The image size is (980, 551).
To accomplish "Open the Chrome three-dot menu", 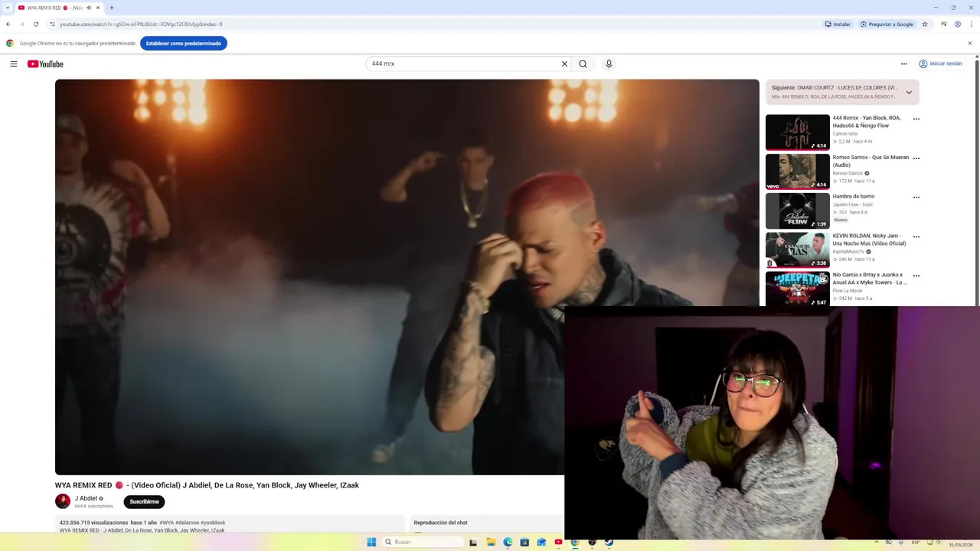I will tap(971, 24).
